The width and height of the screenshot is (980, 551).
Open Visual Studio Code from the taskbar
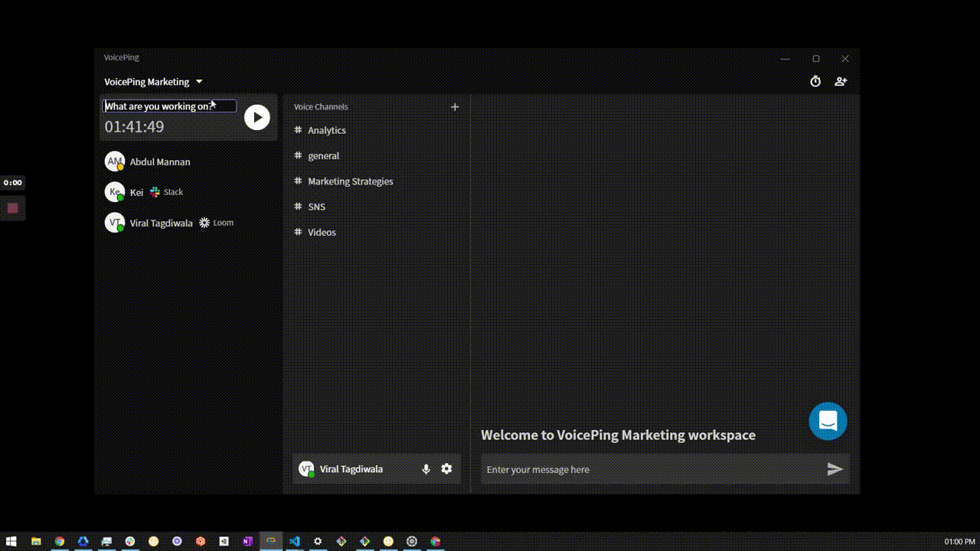click(x=294, y=542)
